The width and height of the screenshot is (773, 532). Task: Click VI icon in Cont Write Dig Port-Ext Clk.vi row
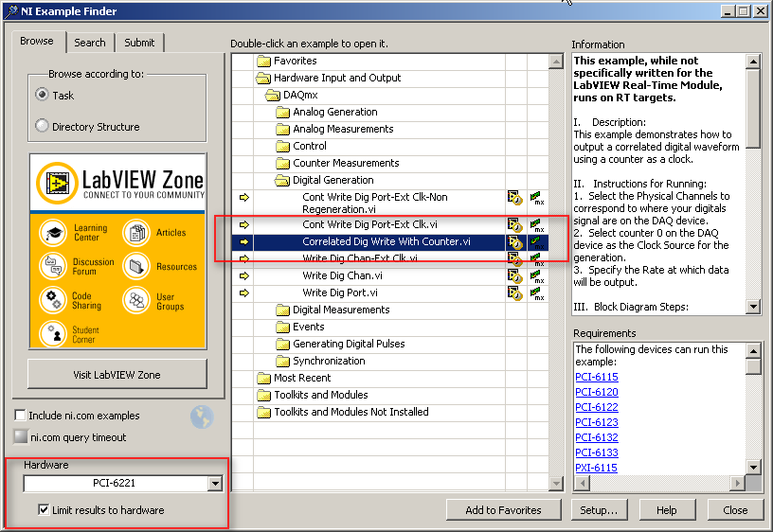click(x=514, y=224)
